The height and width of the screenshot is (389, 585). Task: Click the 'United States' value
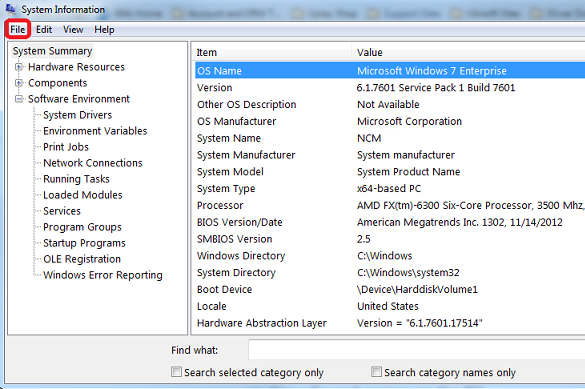388,306
